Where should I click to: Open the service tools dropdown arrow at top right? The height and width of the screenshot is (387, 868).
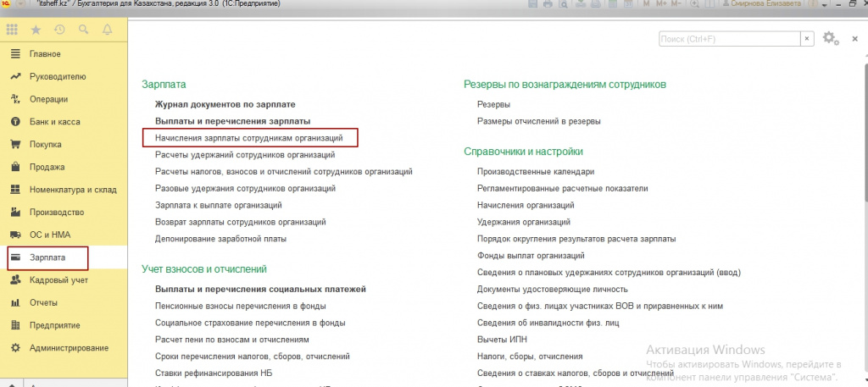(825, 5)
